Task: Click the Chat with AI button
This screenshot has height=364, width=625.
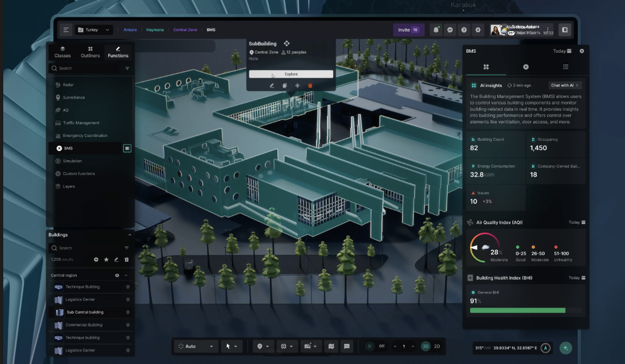Action: (x=565, y=85)
